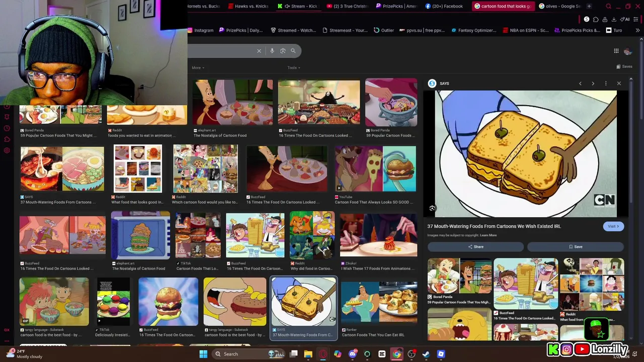
Task: Switch to olives - Google Search tab
Action: click(x=559, y=6)
